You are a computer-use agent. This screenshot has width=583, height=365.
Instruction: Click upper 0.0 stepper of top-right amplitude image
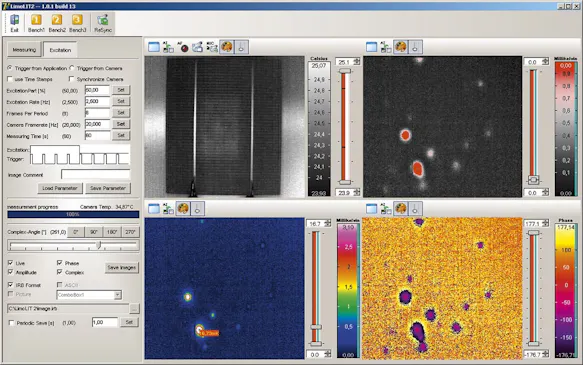click(x=545, y=62)
